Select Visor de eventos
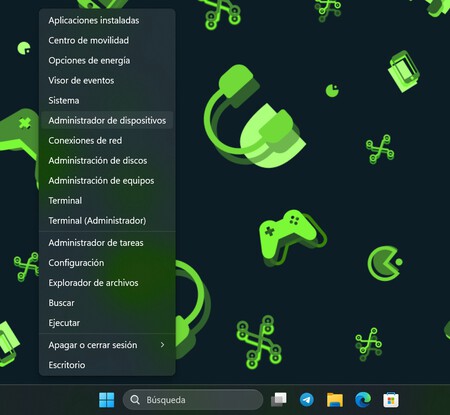This screenshot has height=415, width=450. [x=107, y=80]
